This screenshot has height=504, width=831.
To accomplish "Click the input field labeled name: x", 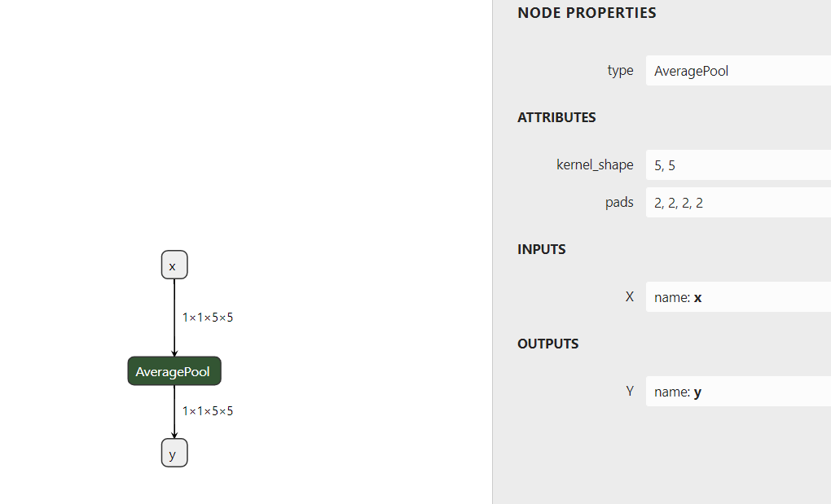I will pos(733,296).
